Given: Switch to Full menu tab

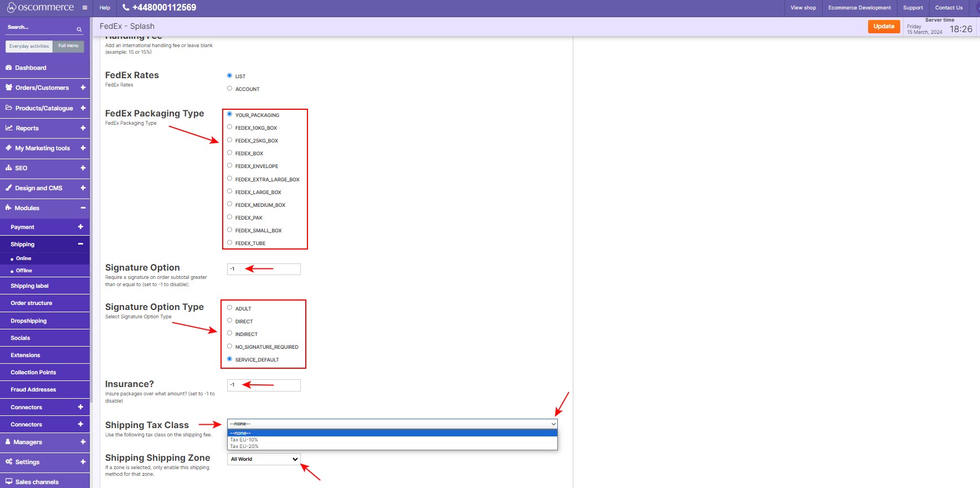Looking at the screenshot, I should [x=68, y=46].
